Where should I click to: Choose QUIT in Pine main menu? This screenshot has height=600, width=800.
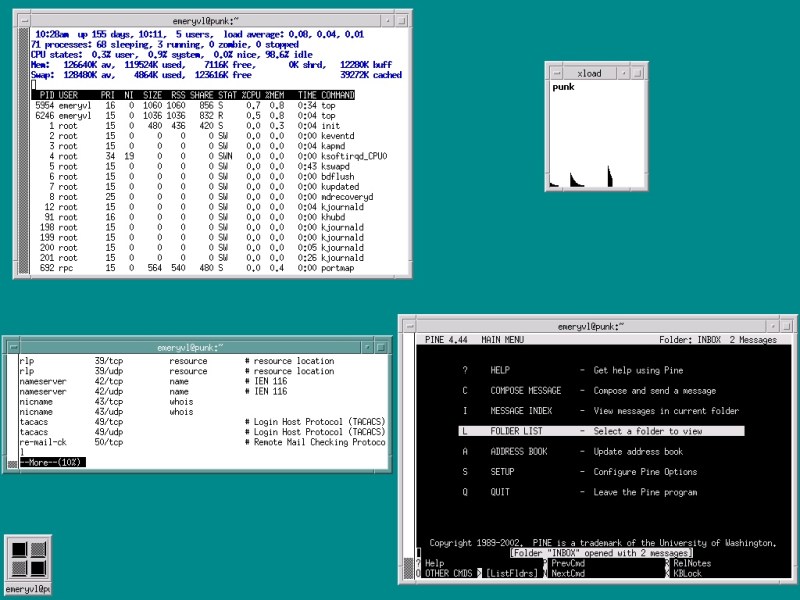(500, 492)
